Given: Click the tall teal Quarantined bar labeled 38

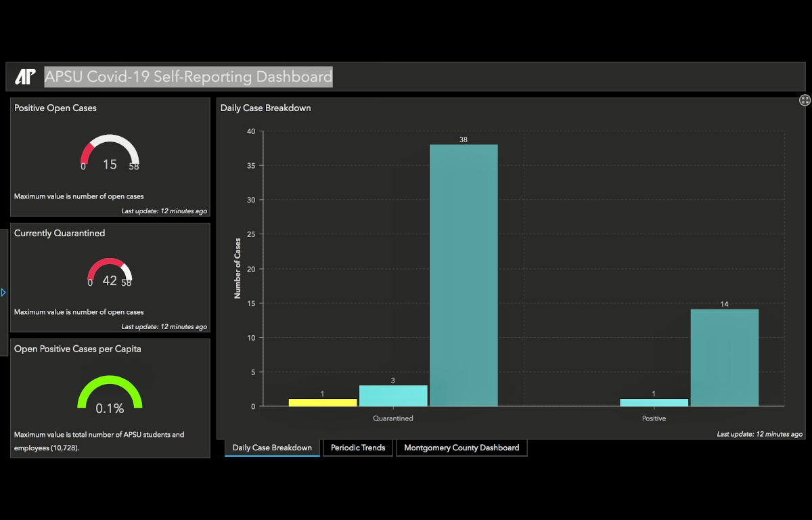Looking at the screenshot, I should point(464,275).
